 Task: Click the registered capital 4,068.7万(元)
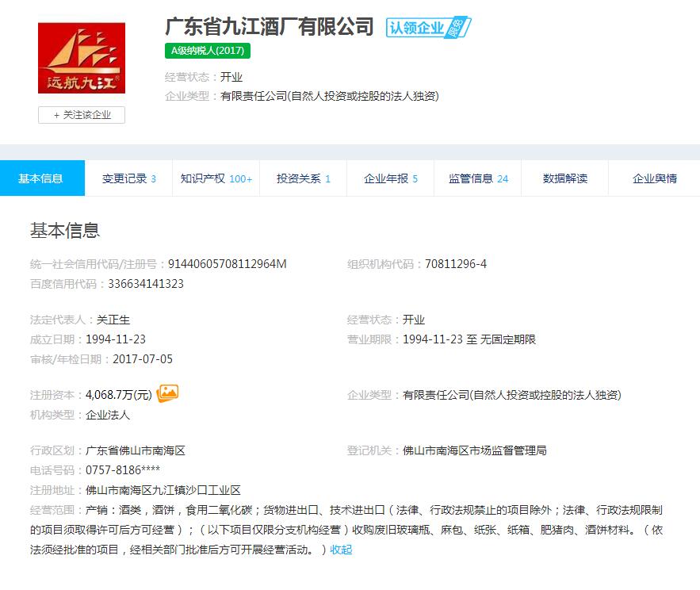point(119,395)
